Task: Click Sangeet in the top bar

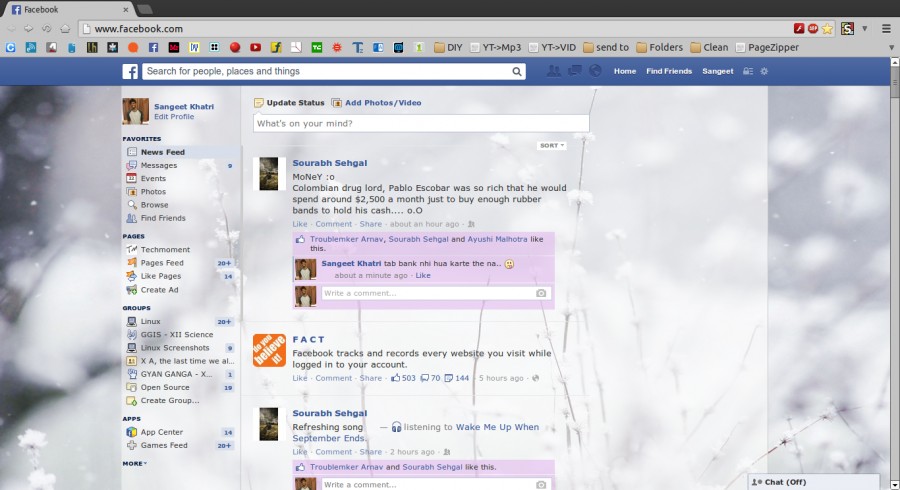Action: 717,71
